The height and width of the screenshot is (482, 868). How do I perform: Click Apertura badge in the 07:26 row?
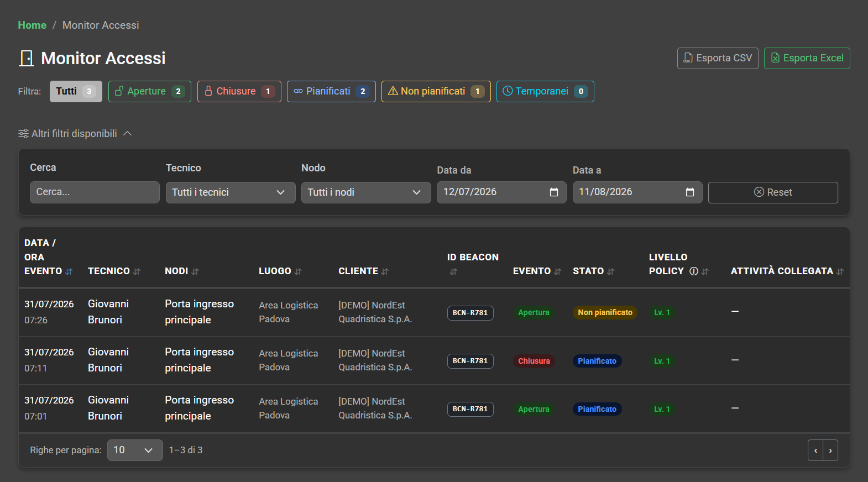point(534,313)
